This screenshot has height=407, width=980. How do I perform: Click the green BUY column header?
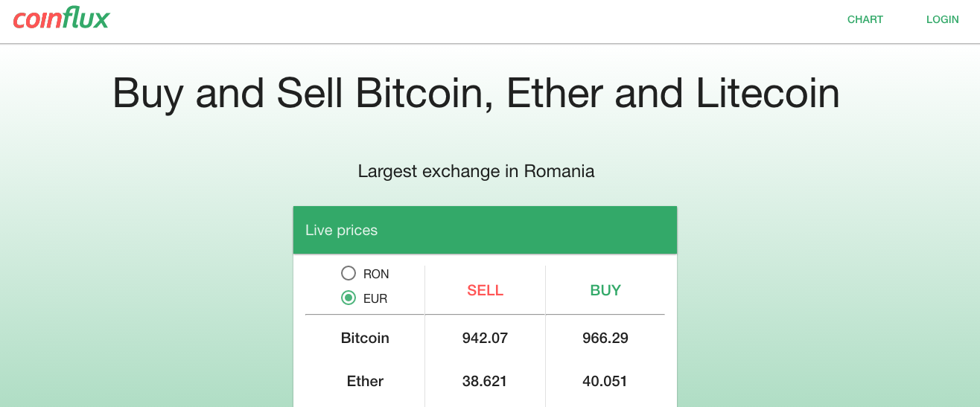[605, 291]
